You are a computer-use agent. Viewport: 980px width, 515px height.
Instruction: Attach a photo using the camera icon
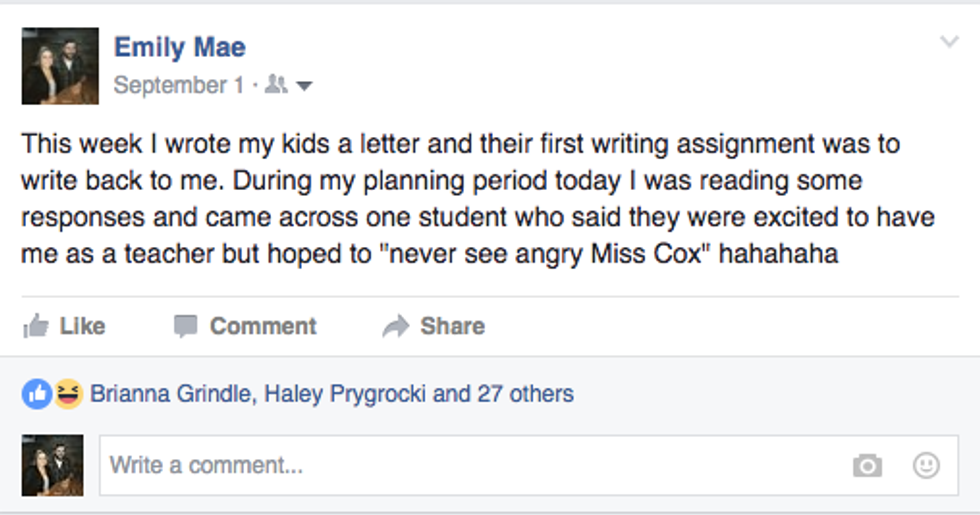(867, 465)
